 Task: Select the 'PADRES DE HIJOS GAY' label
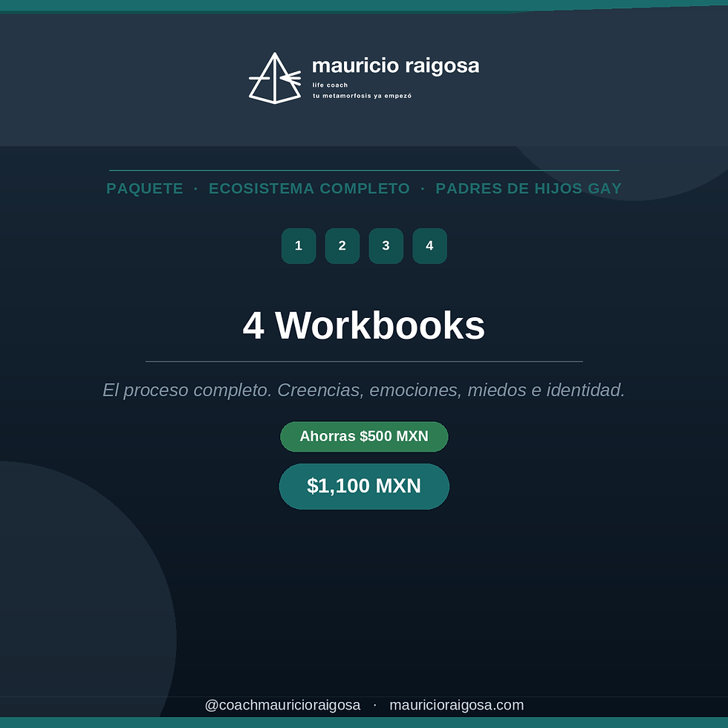pos(528,189)
